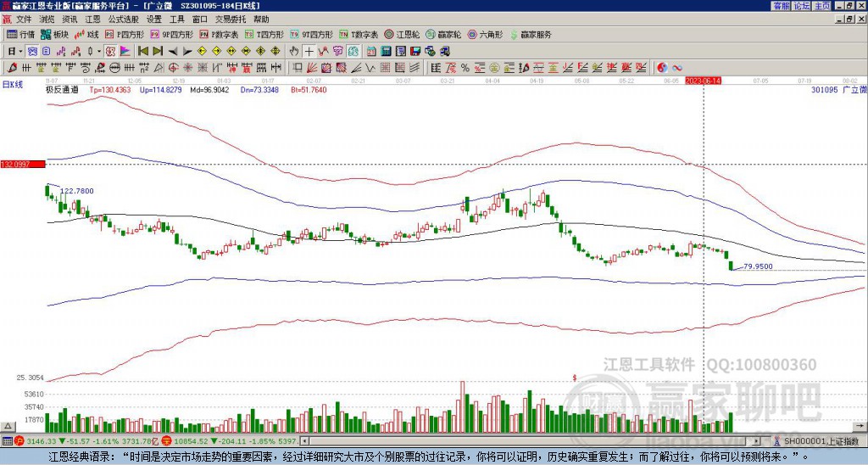Open the 六角形 hexagon tool
868x465 pixels.
point(486,34)
